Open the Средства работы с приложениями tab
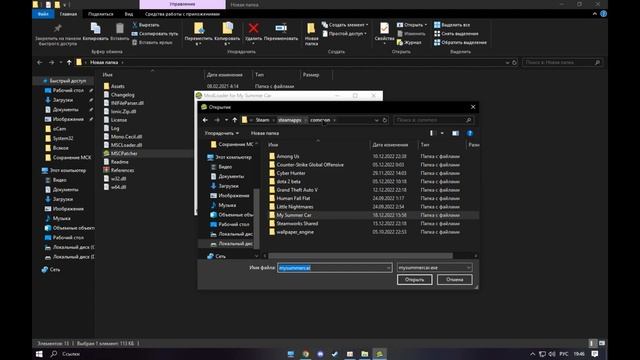The width and height of the screenshot is (640, 360). [x=182, y=14]
